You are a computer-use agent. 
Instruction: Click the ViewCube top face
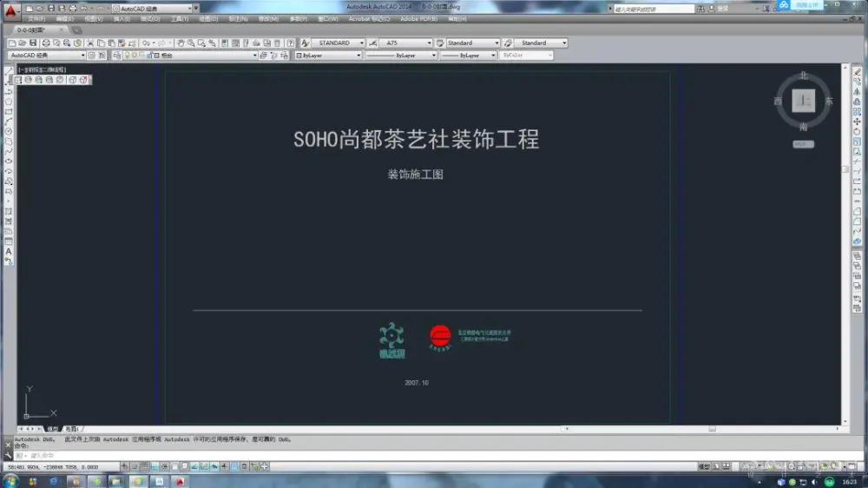click(804, 102)
